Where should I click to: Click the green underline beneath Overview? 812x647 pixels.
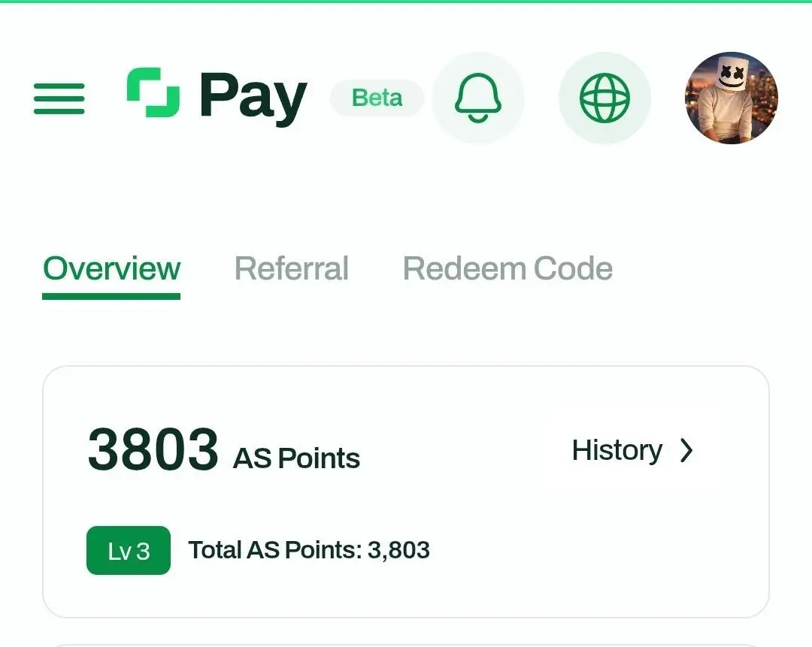[111, 297]
